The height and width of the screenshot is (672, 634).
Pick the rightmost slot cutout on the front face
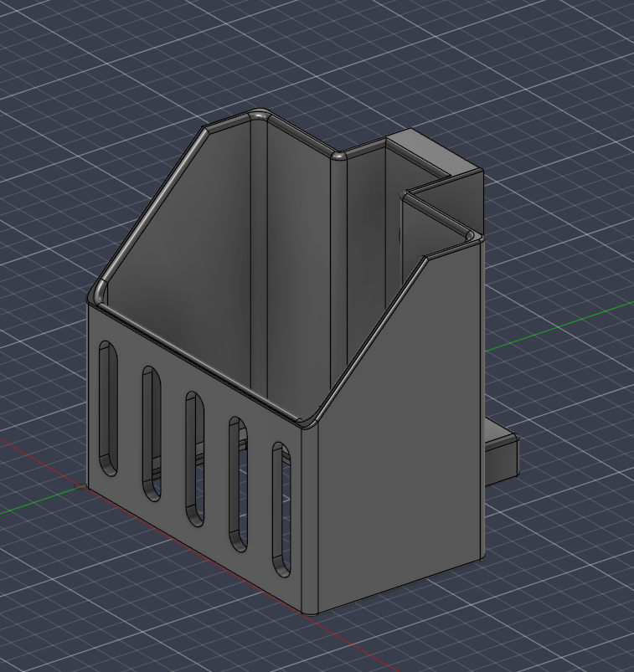281,509
